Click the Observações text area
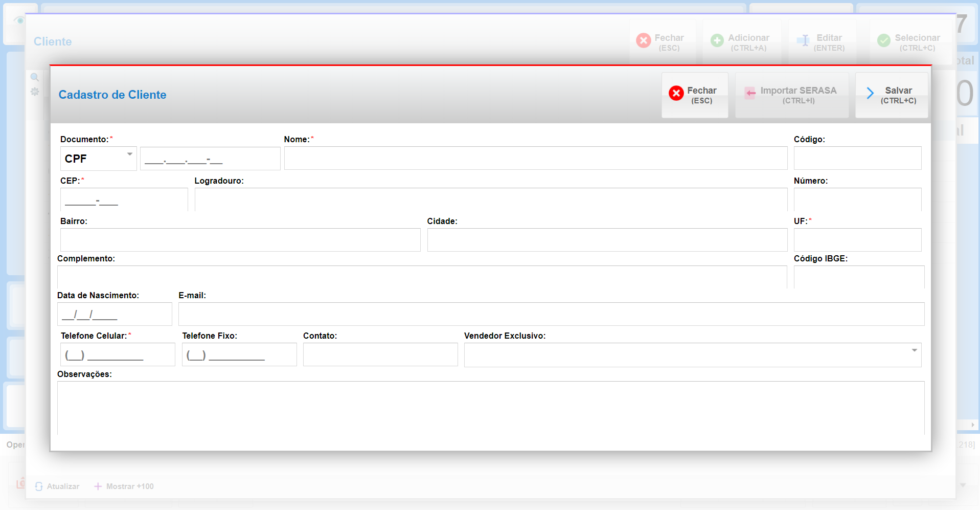 491,408
